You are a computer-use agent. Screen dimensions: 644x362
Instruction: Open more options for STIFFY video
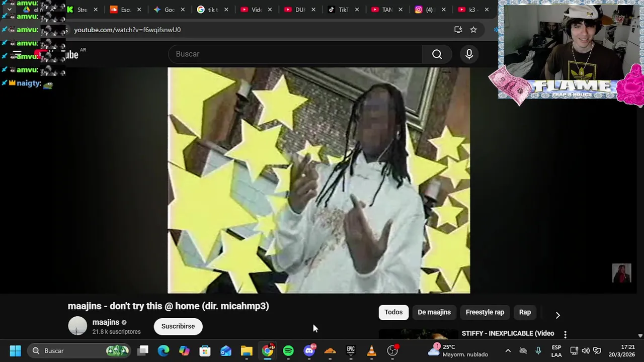coord(565,334)
